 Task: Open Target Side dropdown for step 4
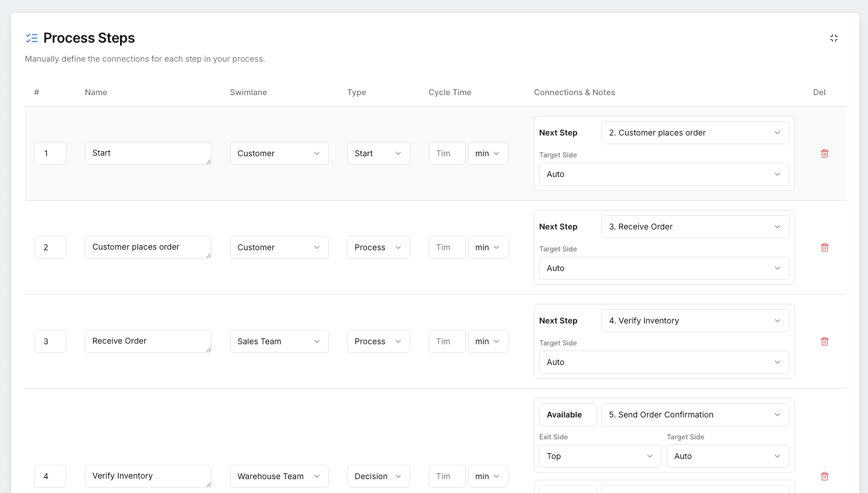[728, 456]
